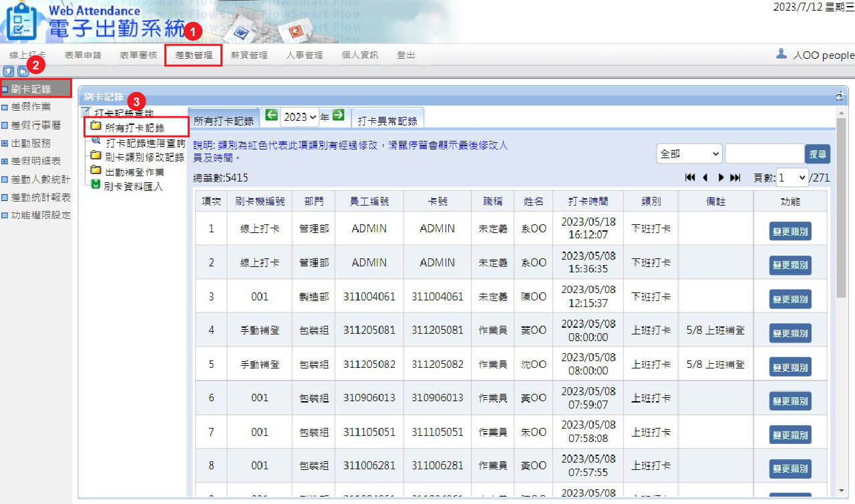Screen dimensions: 855x504
Task: Open the 薪資管理 menu
Action: [x=249, y=55]
